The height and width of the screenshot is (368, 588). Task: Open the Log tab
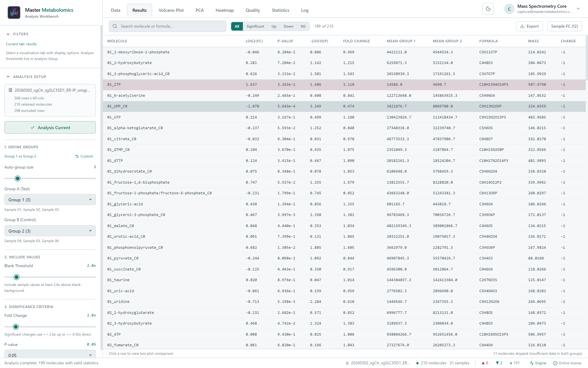[305, 10]
